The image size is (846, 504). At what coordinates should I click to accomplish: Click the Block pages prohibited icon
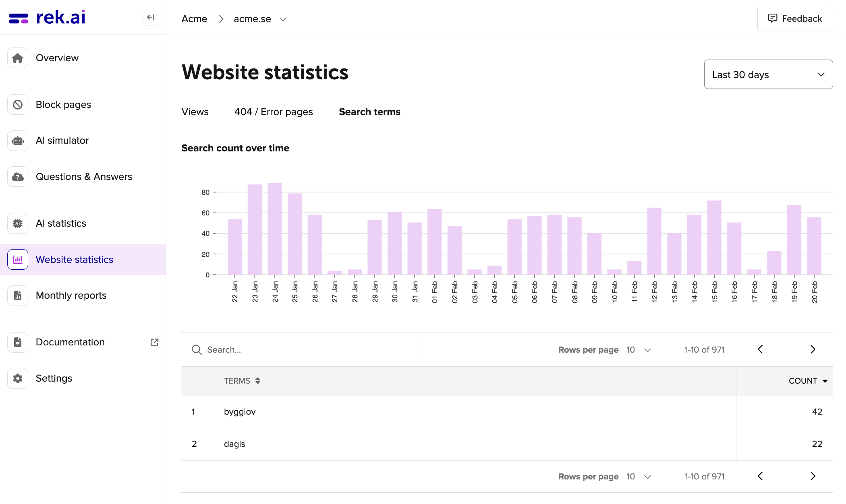click(18, 105)
